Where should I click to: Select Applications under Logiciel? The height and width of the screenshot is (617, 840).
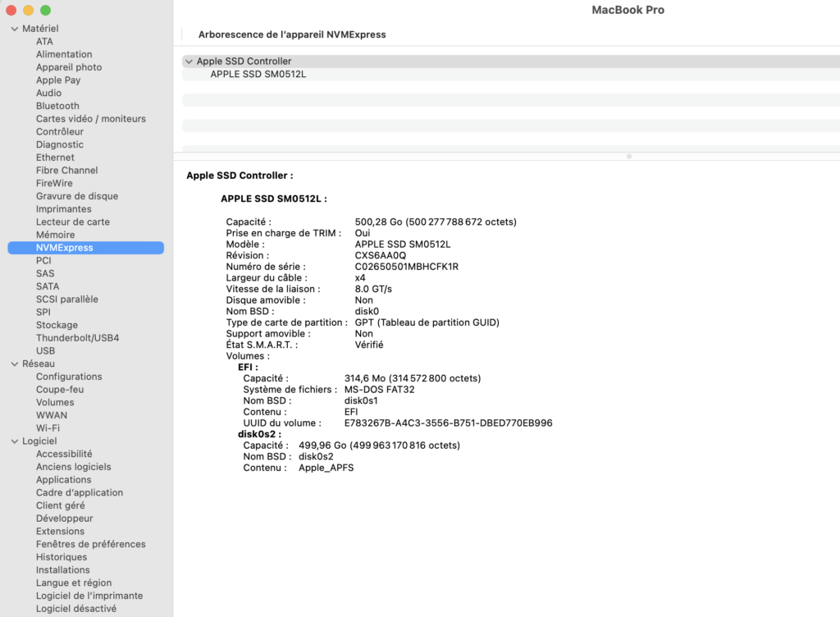click(64, 479)
